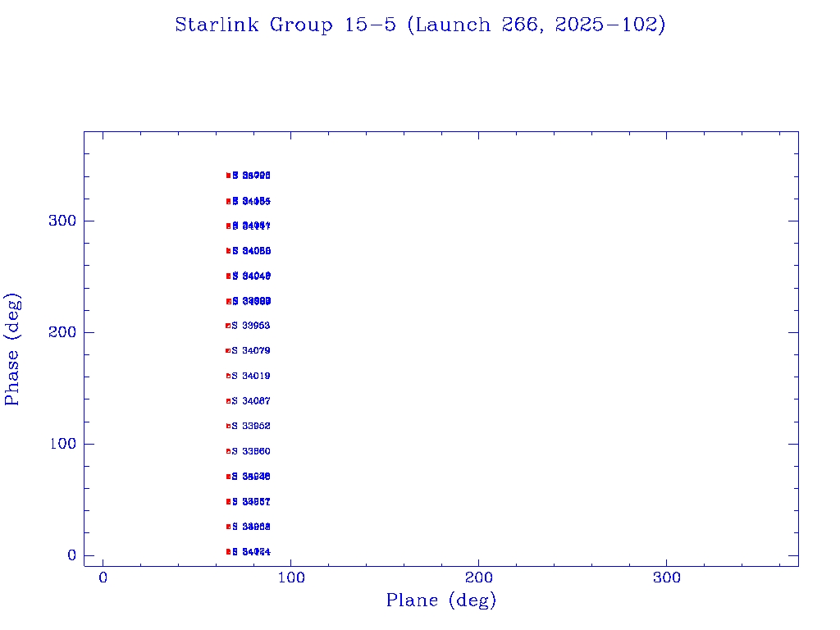Click the bottommost red satellite marker
The height and width of the screenshot is (630, 840).
point(228,552)
